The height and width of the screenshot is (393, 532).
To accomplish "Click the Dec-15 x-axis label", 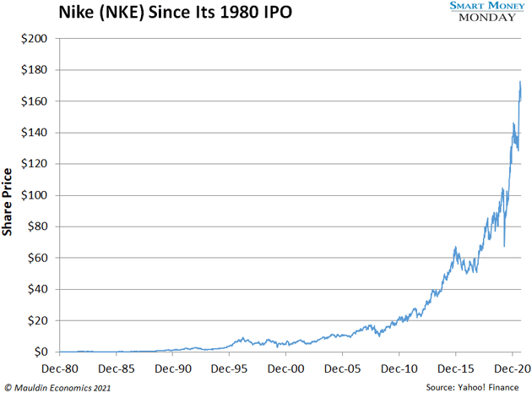I will (x=456, y=368).
